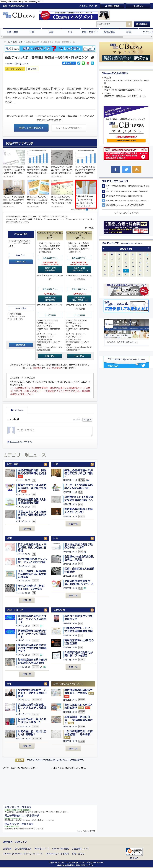Open RSS feed for 特集 category
The height and width of the screenshot is (868, 153).
(x=46, y=684)
